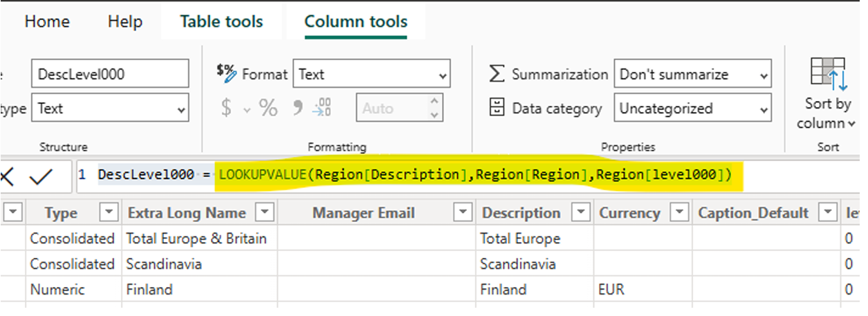Image resolution: width=868 pixels, height=316 pixels.
Task: Click the EUR currency cell
Action: [x=643, y=289]
